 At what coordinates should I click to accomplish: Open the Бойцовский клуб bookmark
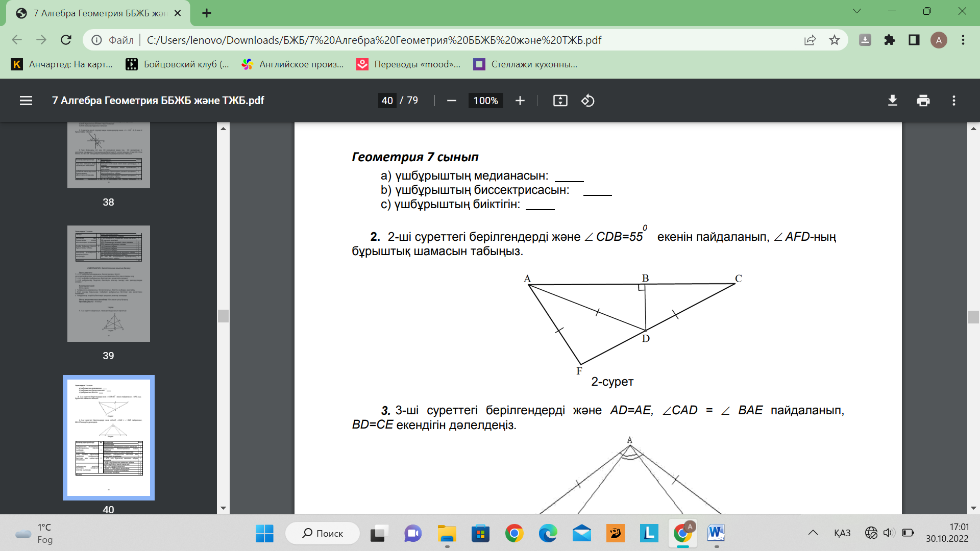[178, 64]
